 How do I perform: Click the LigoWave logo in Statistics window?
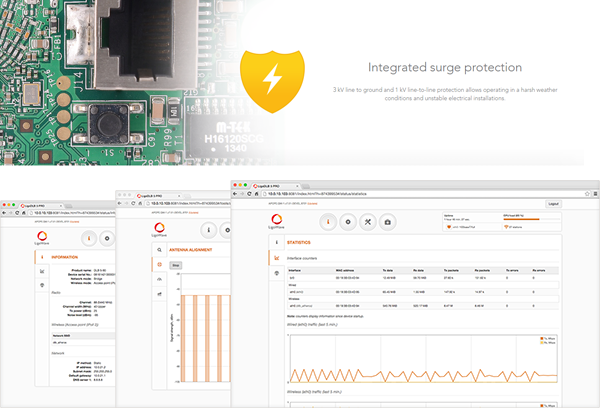pyautogui.click(x=276, y=221)
